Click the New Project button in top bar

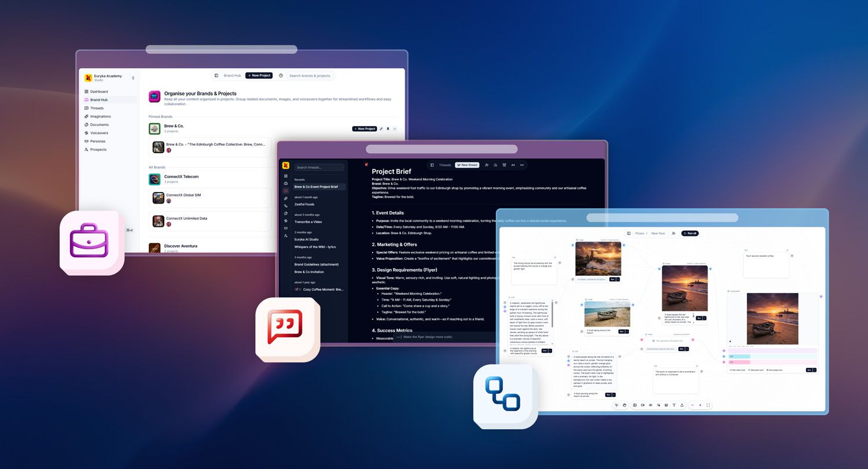pos(259,76)
